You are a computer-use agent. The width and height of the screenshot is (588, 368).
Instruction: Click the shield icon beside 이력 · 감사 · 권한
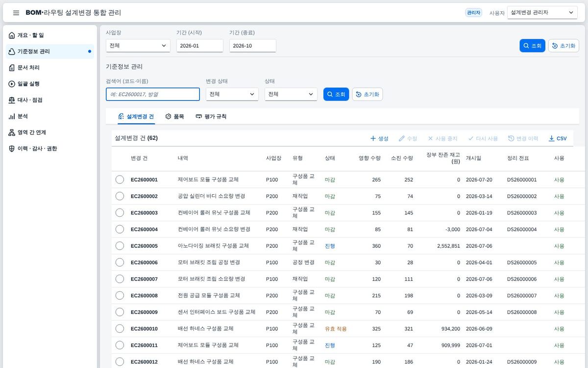pos(12,149)
